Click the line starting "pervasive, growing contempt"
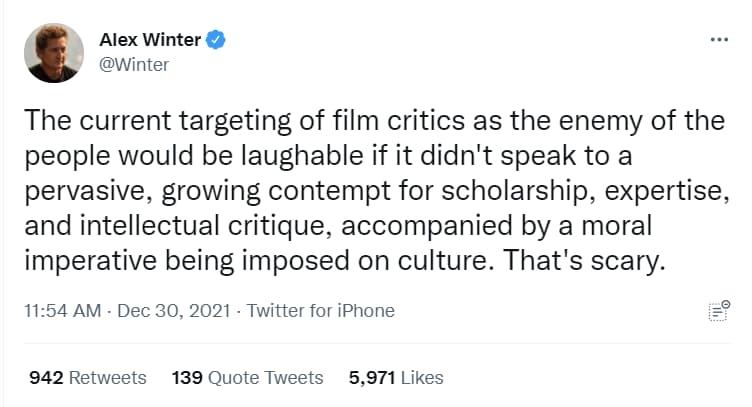Viewport: 752px width, 407px height. click(x=377, y=191)
